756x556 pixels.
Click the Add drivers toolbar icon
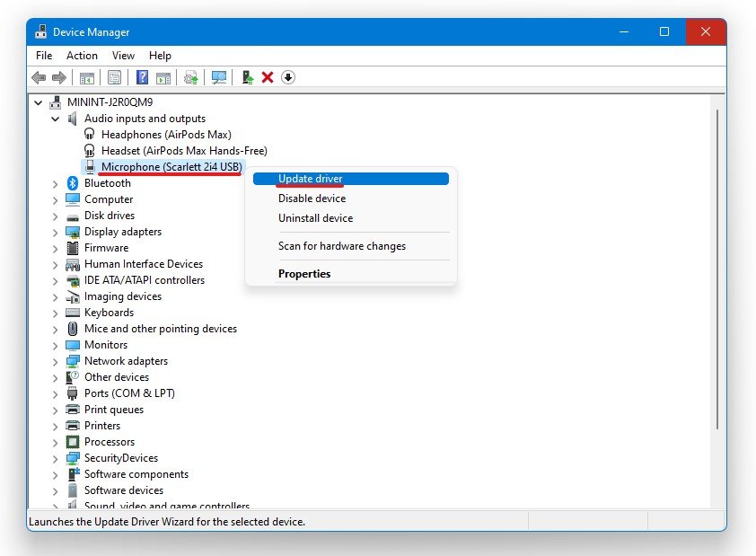click(x=248, y=77)
